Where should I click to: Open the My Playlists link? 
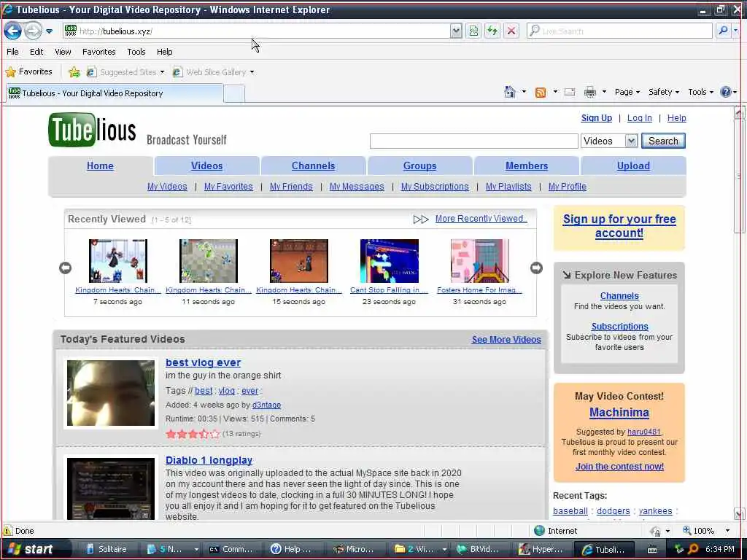(x=508, y=187)
